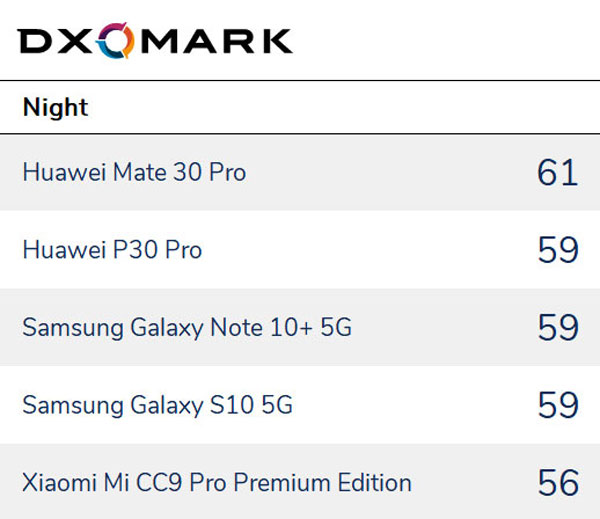Click the Galaxy S10 5G score 59

[557, 405]
